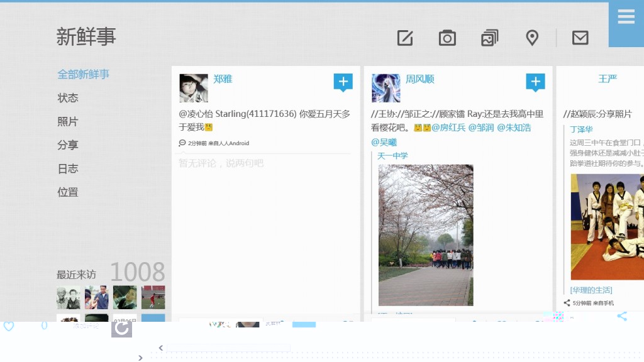Click the 最近来访 label

click(x=76, y=275)
